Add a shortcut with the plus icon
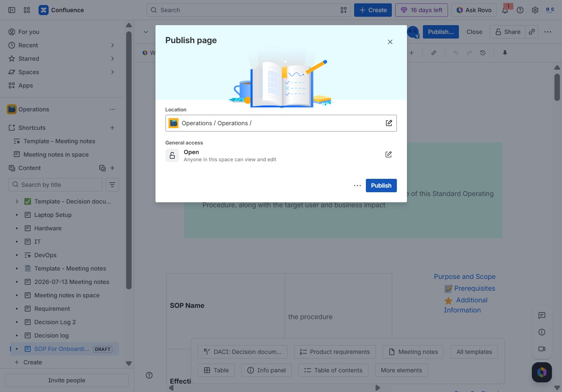The width and height of the screenshot is (562, 392). (112, 128)
